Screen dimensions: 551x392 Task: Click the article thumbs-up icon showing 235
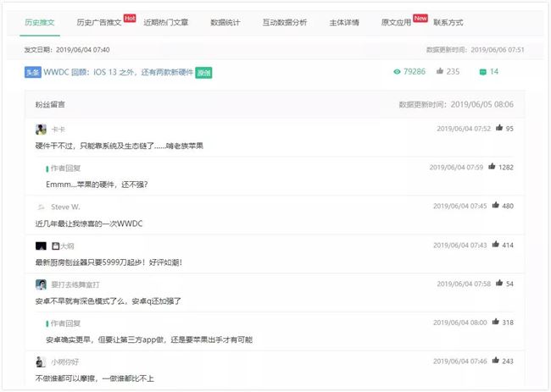tap(439, 72)
